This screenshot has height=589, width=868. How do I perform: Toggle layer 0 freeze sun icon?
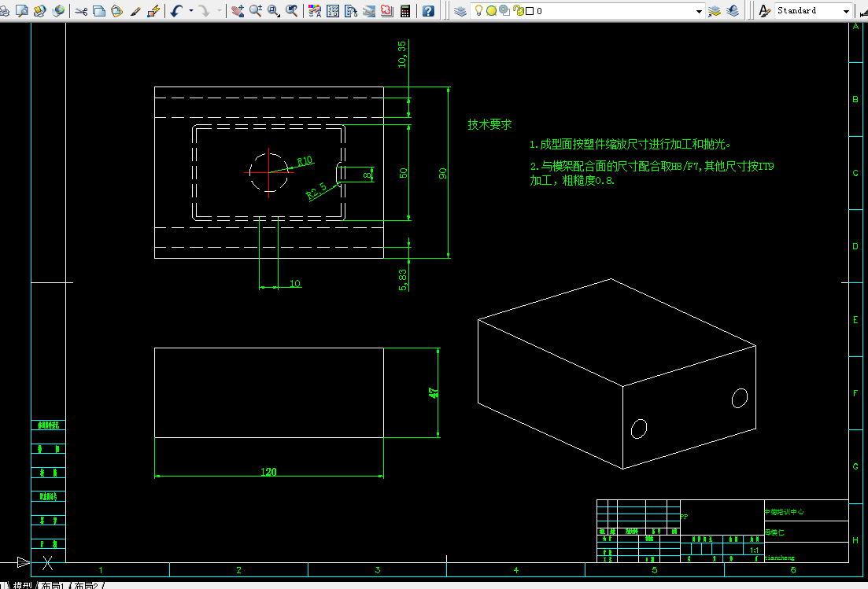[491, 10]
